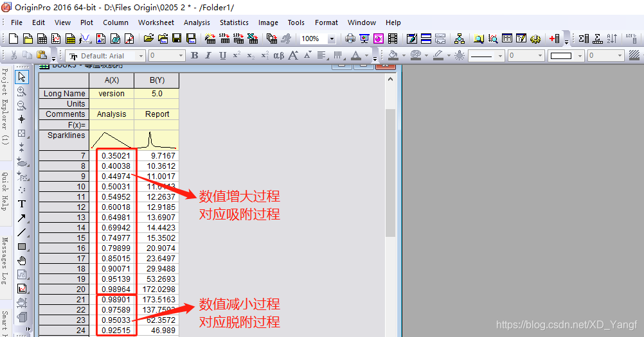This screenshot has width=644, height=337.
Task: Click the fill color bucket swatch
Action: tap(393, 55)
